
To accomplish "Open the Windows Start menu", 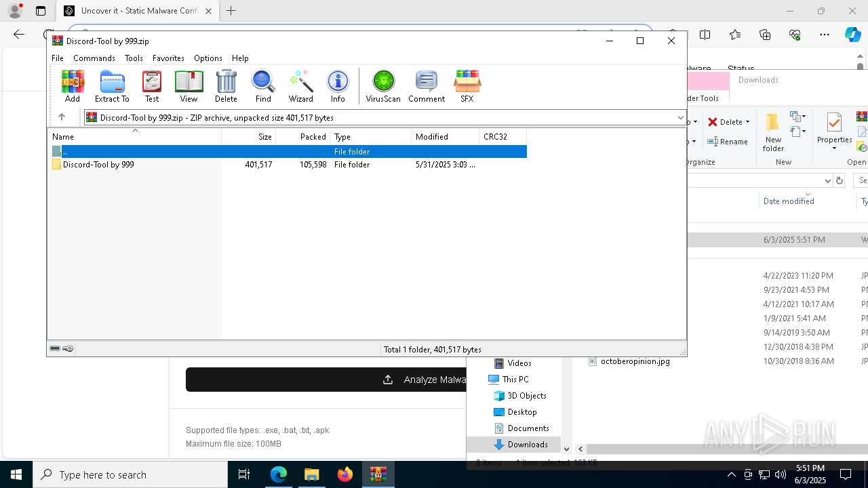I will [x=16, y=474].
